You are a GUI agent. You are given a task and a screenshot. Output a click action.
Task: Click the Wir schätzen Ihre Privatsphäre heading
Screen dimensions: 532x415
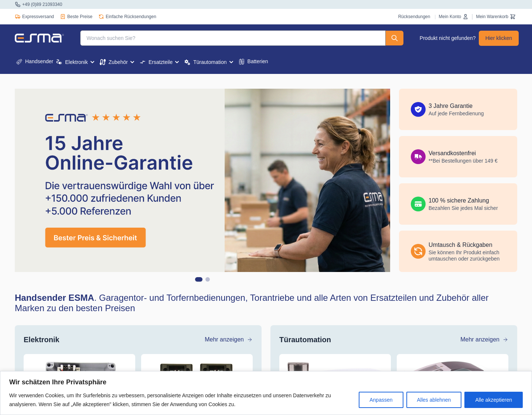point(58,382)
